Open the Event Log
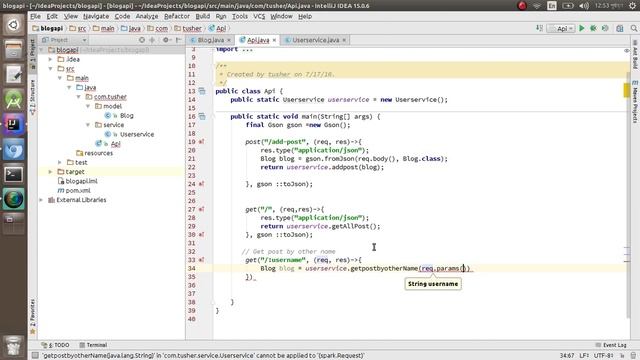Viewport: 640px width, 360px height. click(x=611, y=345)
